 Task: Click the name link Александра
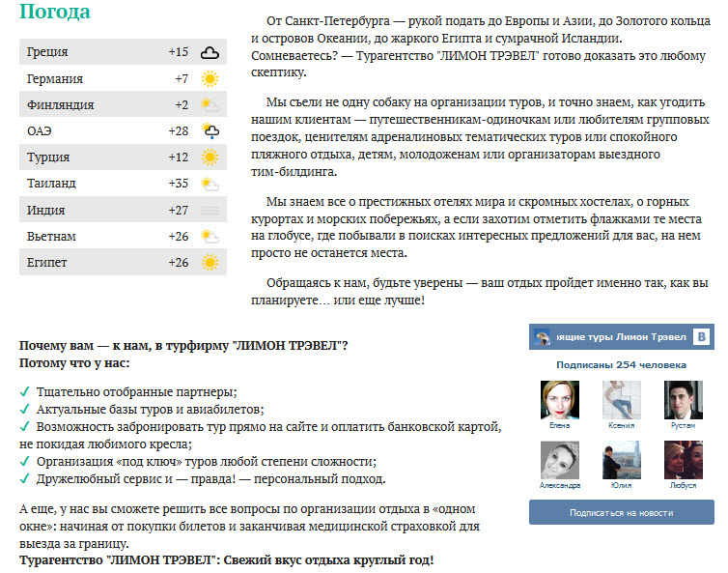pos(559,485)
